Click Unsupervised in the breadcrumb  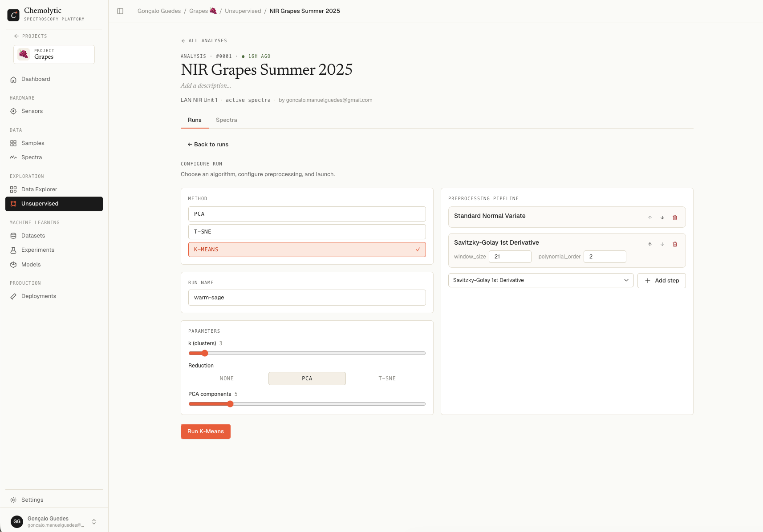point(243,11)
